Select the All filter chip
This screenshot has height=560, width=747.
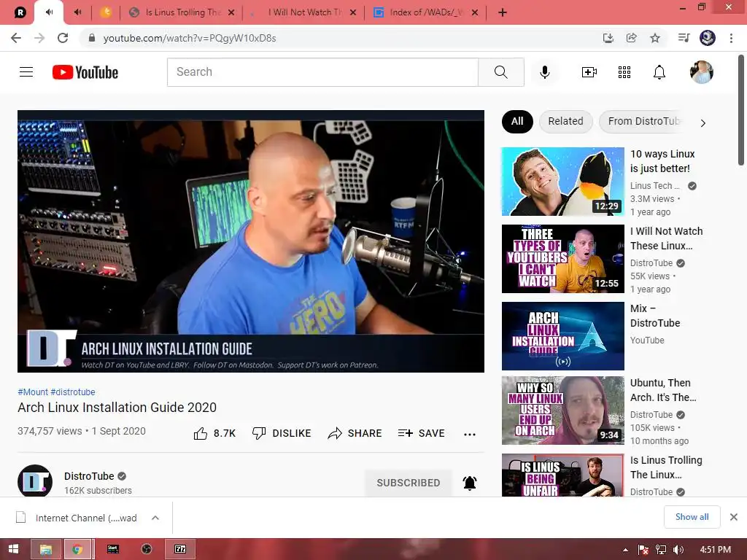coord(517,122)
